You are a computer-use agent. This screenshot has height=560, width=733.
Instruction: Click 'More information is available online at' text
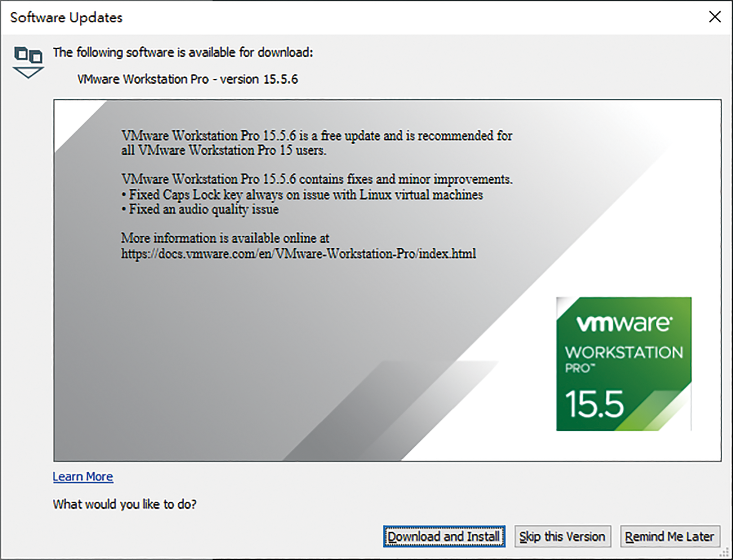click(225, 238)
